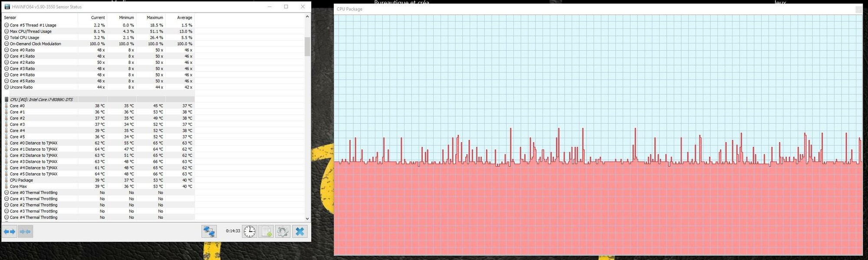Start logging with the sheet-plus icon
The height and width of the screenshot is (260, 868).
coord(266,231)
